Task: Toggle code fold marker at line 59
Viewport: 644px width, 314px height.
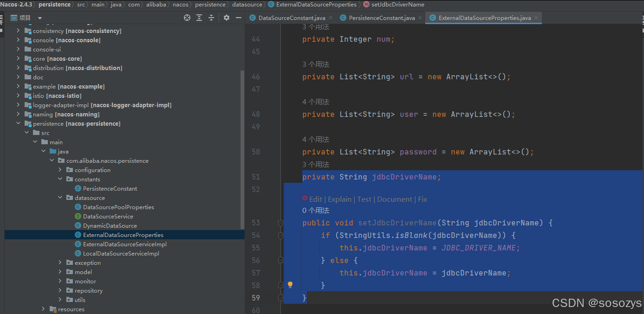Action: (x=280, y=297)
